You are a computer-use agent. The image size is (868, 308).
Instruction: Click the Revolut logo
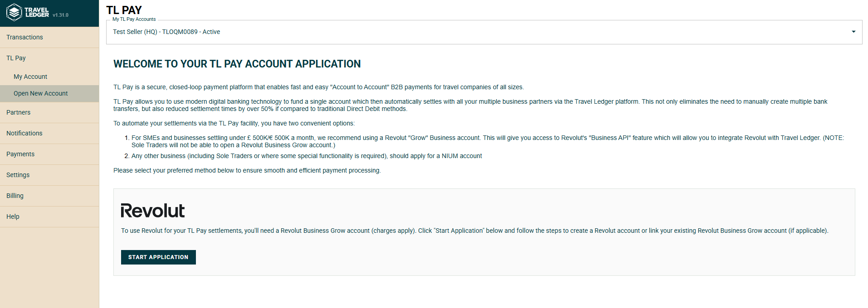pos(152,211)
